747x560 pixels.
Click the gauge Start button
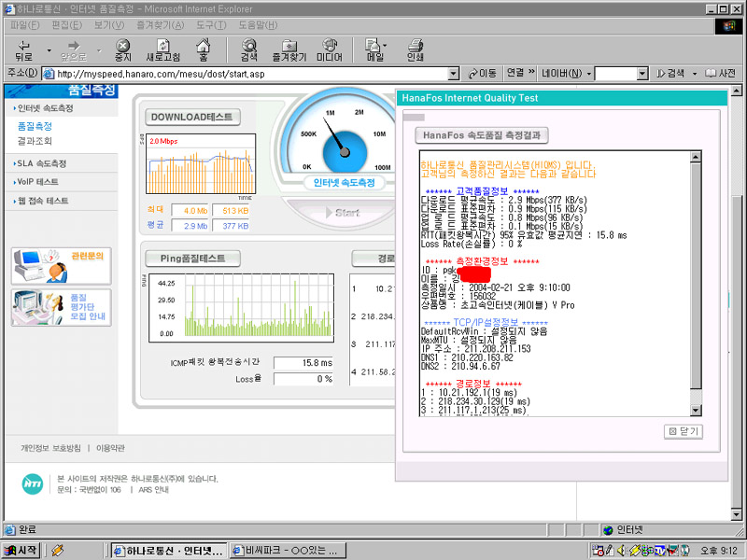point(343,213)
